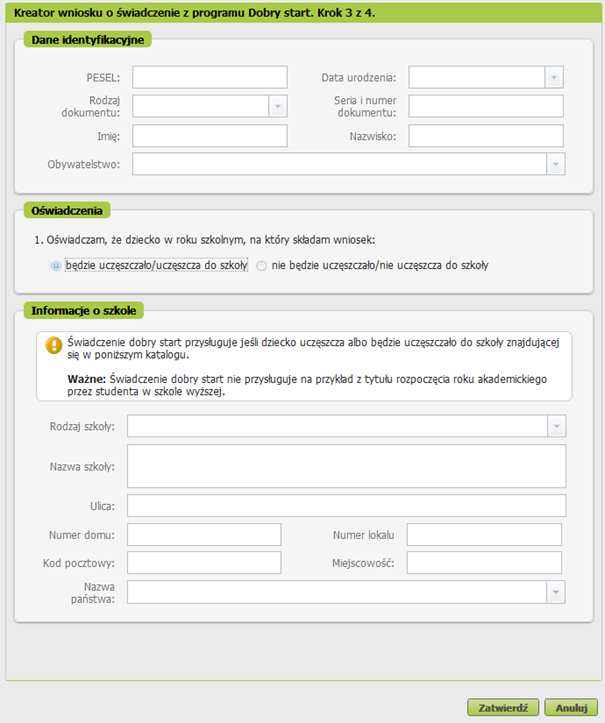This screenshot has width=605, height=723.
Task: Click the Zatwierdź button
Action: pos(503,708)
